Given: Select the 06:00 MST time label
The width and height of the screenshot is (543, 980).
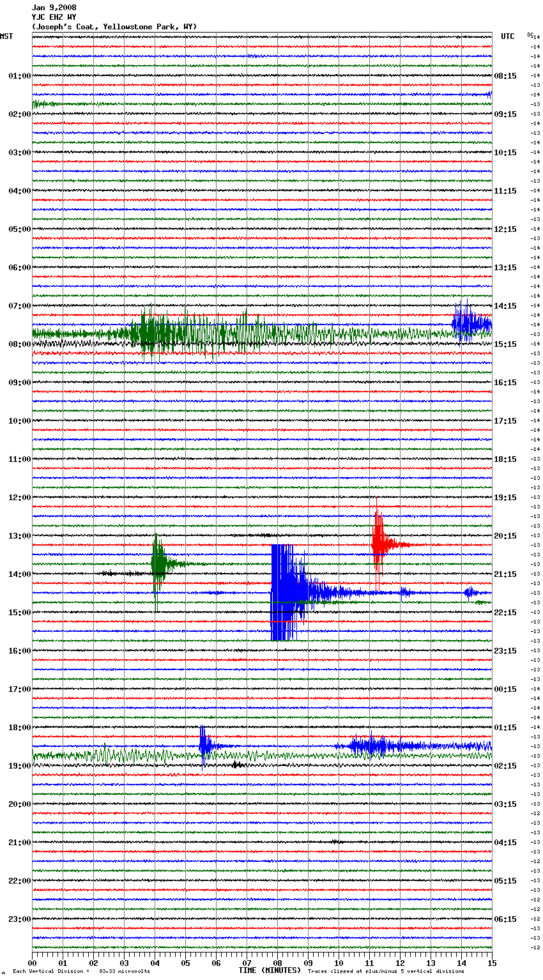Looking at the screenshot, I should (x=20, y=268).
